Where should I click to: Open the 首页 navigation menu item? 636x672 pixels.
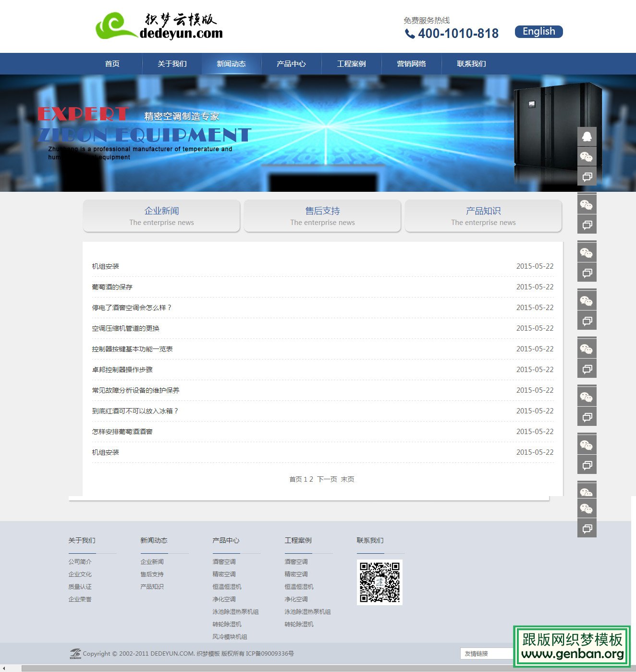111,63
